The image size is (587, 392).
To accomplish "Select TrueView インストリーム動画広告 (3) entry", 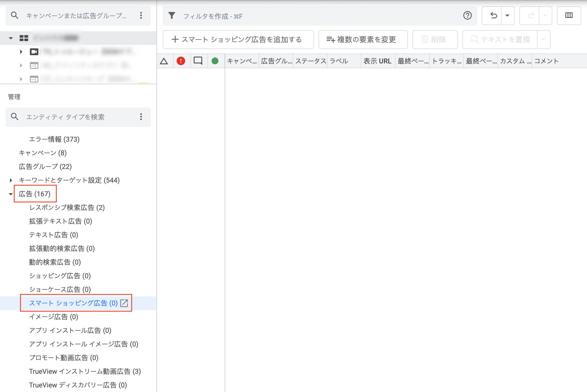I will point(85,372).
